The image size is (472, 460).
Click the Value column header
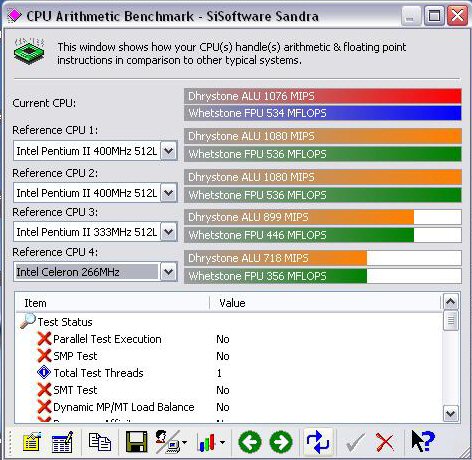(325, 303)
